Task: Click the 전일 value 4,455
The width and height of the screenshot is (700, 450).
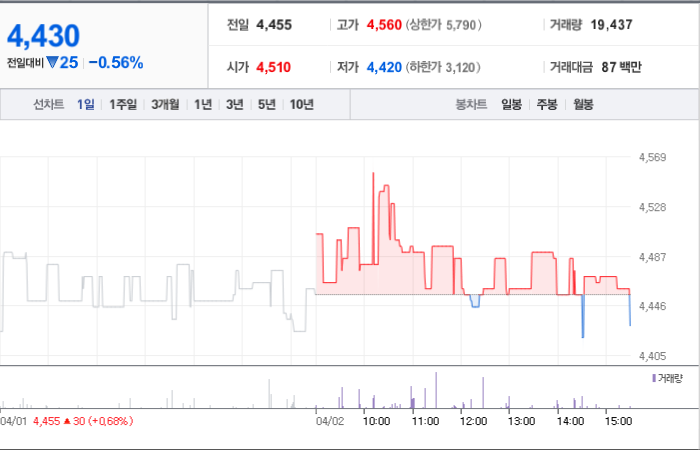Action: [274, 25]
